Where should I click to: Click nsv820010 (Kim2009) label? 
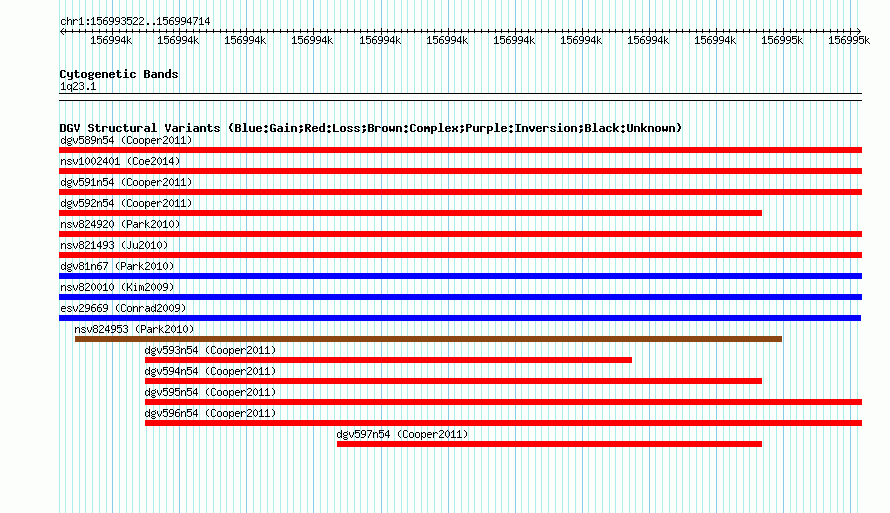(117, 287)
